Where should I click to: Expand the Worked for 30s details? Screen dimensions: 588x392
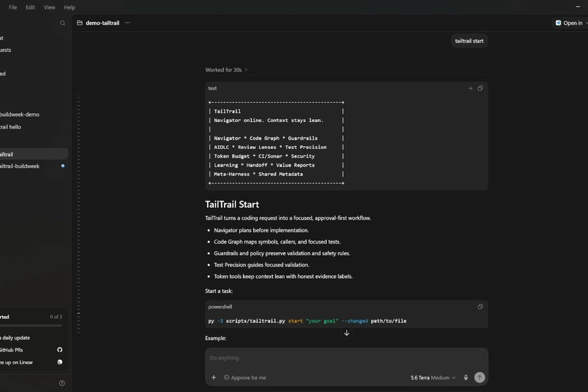226,70
